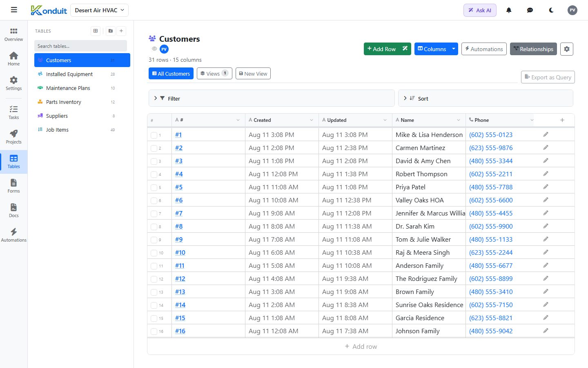Edit row Carmen Martinez pencil icon

[x=546, y=148]
